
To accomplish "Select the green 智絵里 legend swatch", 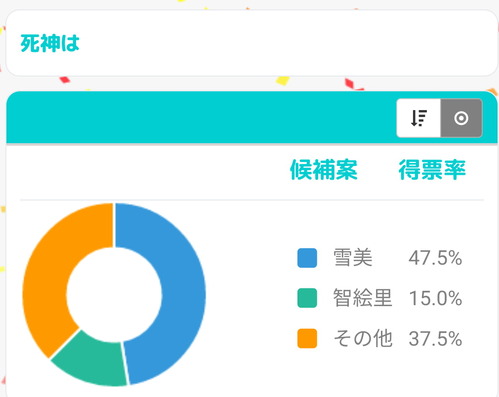I will click(x=307, y=298).
